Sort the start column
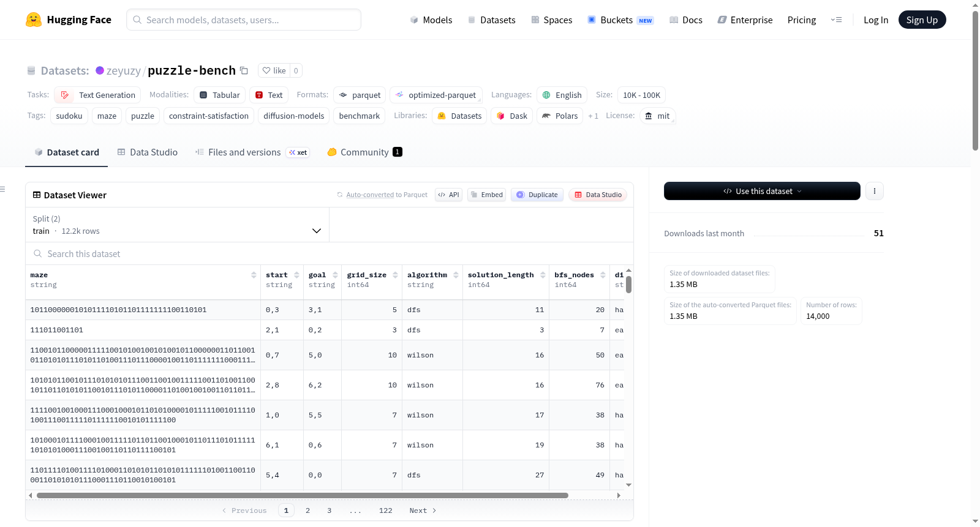Screen dimensions: 980x527 [296, 275]
